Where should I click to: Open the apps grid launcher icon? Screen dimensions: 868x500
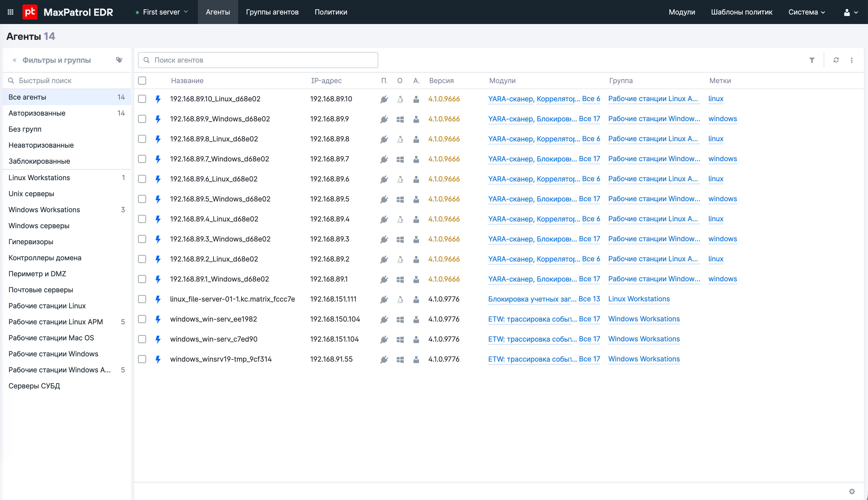click(10, 12)
